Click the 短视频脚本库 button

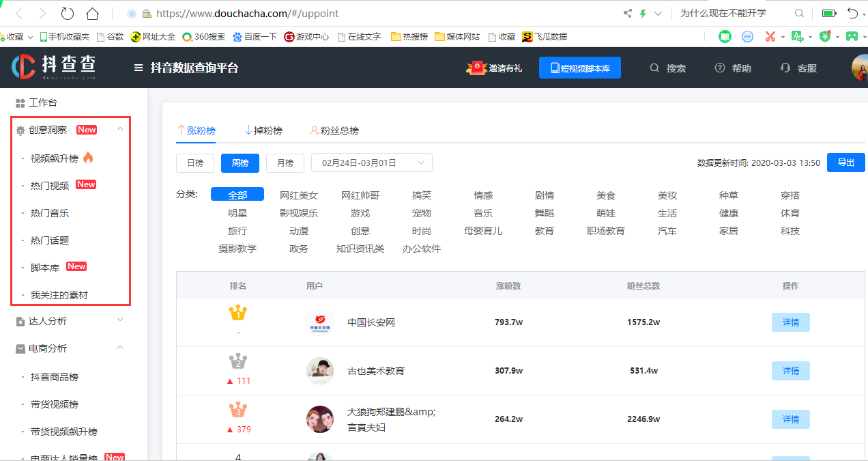pos(580,68)
